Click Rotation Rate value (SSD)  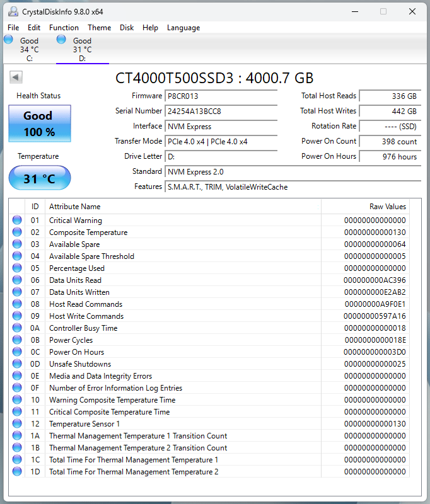[390, 127]
